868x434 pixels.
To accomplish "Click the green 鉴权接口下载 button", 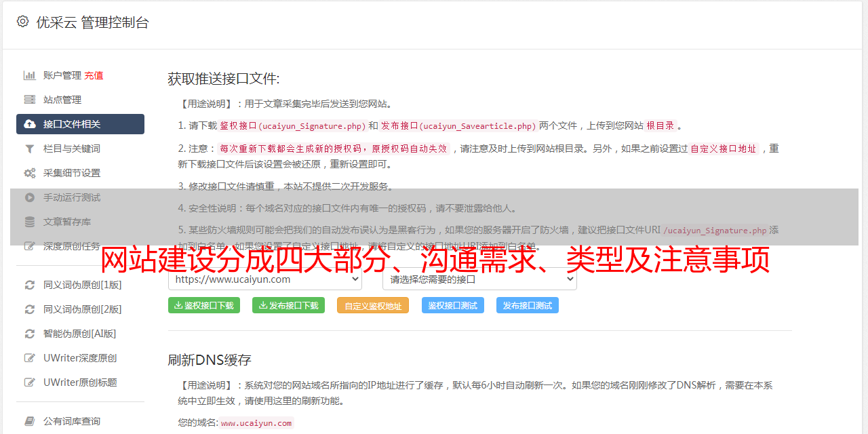I will (x=204, y=305).
